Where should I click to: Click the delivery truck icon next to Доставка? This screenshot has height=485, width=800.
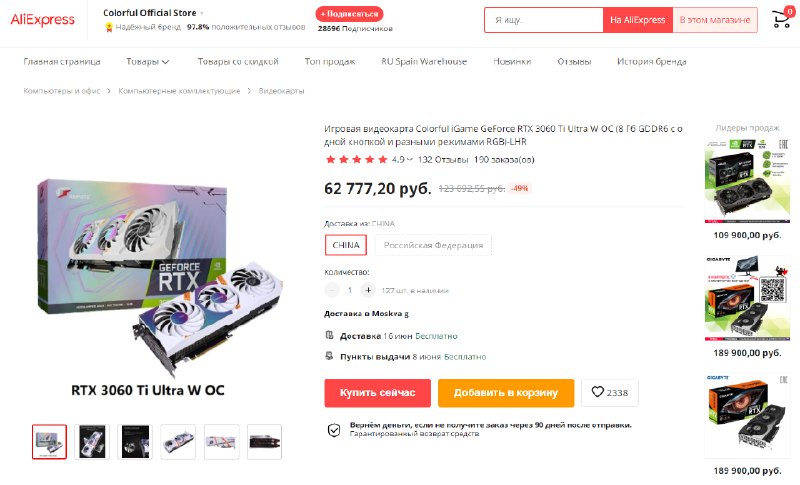pos(329,335)
